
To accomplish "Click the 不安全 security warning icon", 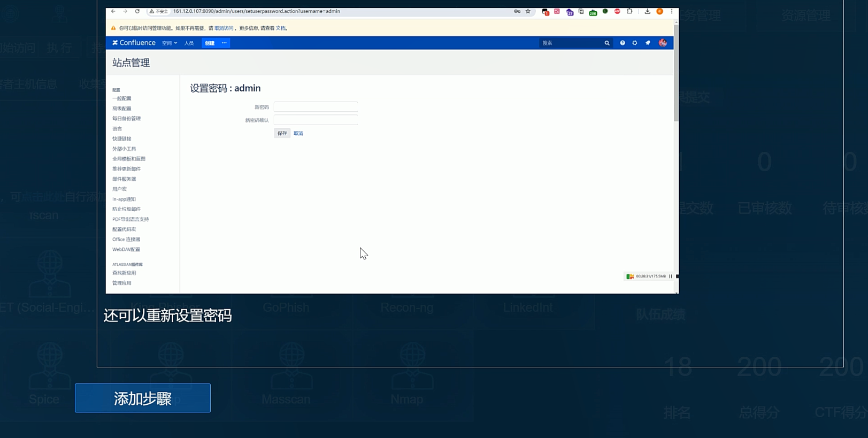I will (159, 11).
